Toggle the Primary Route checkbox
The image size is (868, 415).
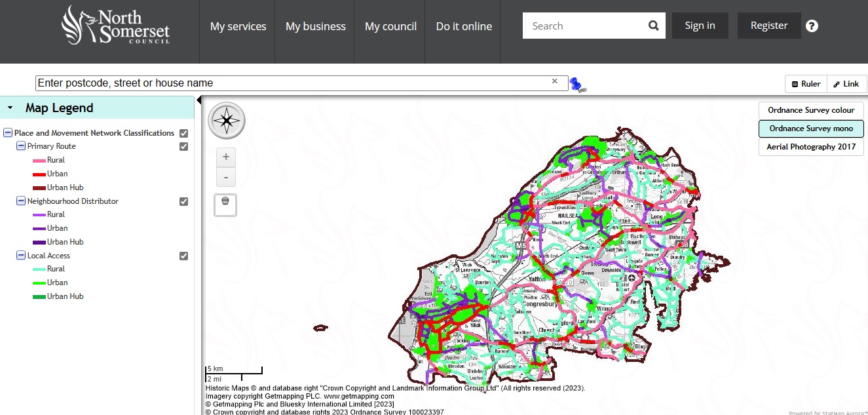[x=184, y=147]
